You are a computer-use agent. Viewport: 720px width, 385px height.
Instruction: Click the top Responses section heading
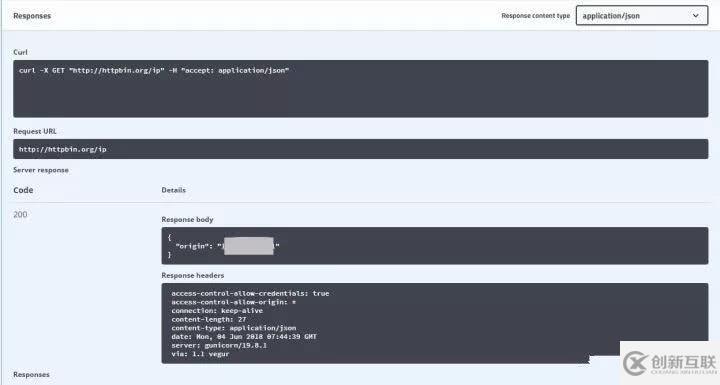point(32,16)
